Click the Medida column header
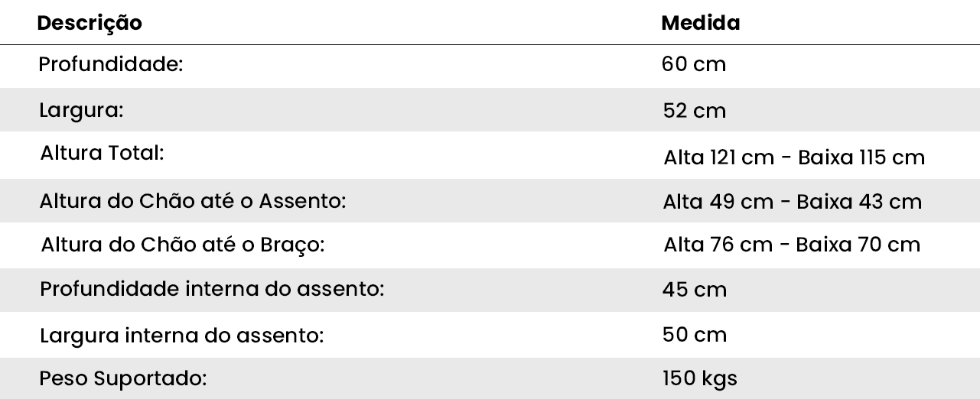Viewport: 980px width, 399px height. click(700, 23)
